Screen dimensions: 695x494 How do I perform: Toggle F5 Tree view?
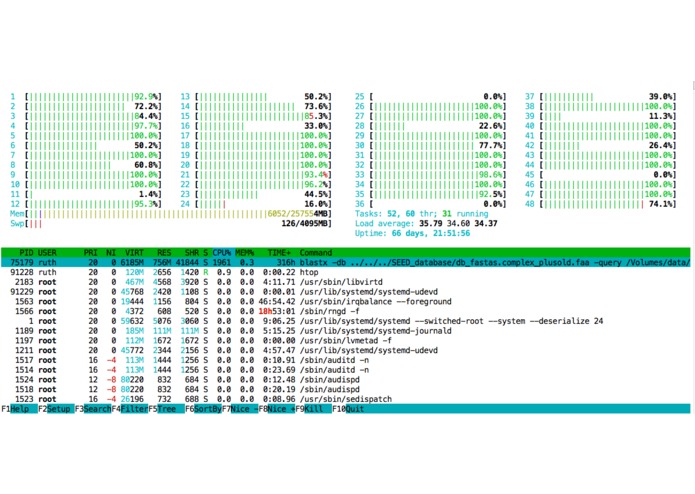point(166,409)
